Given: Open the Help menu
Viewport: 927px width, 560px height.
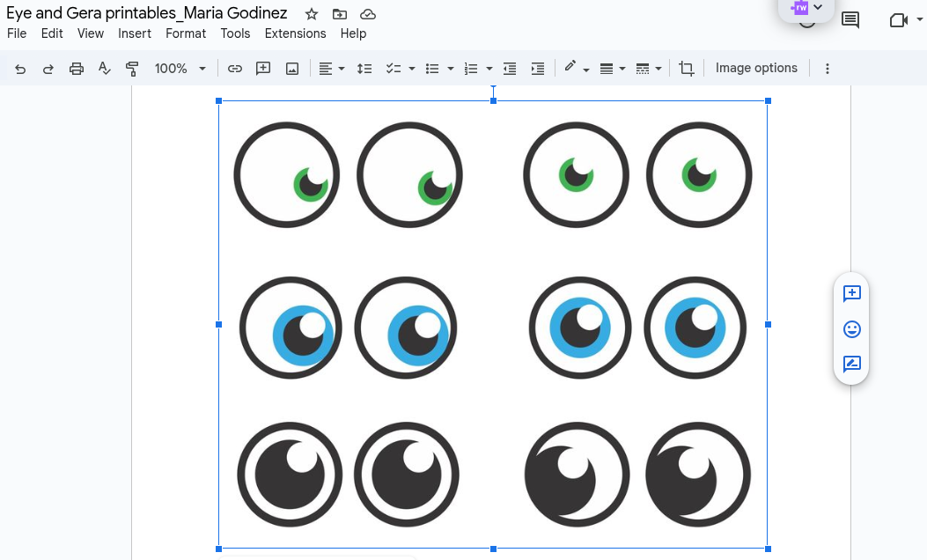Looking at the screenshot, I should 353,33.
